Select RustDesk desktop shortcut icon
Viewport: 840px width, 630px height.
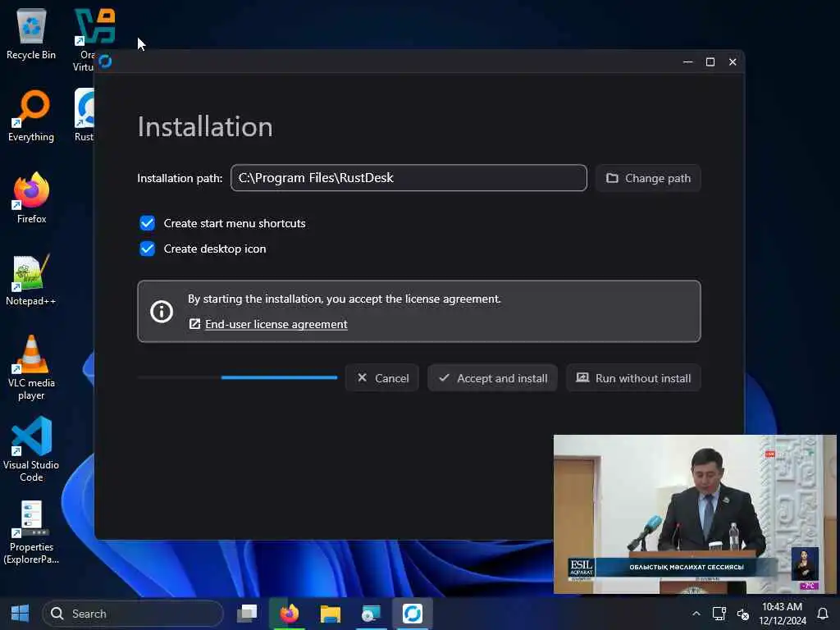click(84, 115)
